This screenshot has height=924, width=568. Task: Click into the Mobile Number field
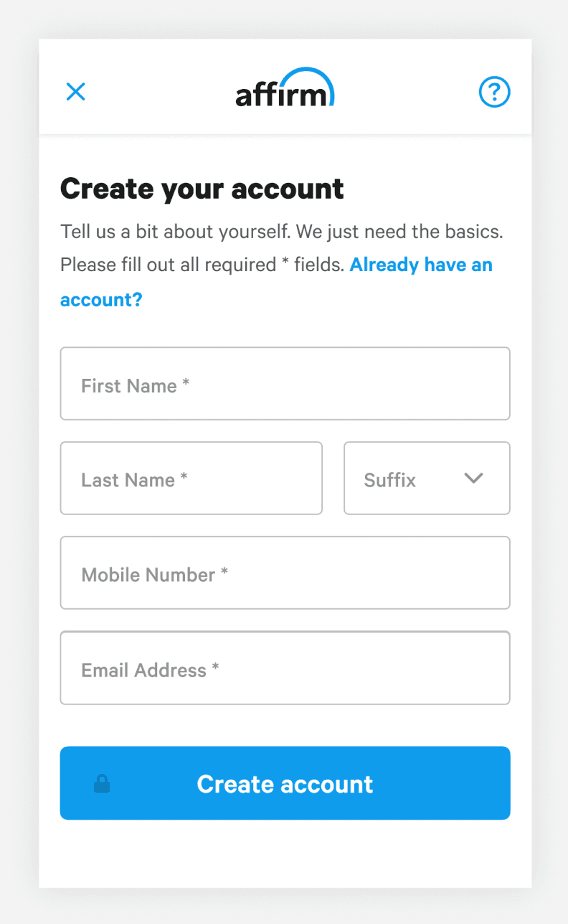pos(285,573)
